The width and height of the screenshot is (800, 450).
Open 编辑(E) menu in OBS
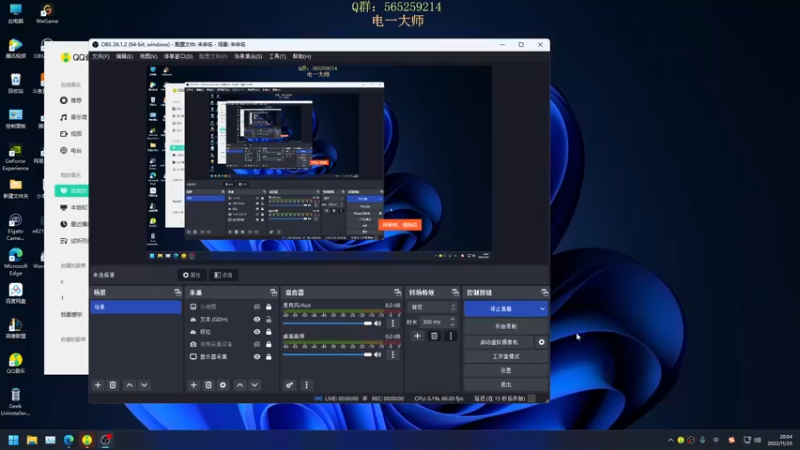[124, 56]
